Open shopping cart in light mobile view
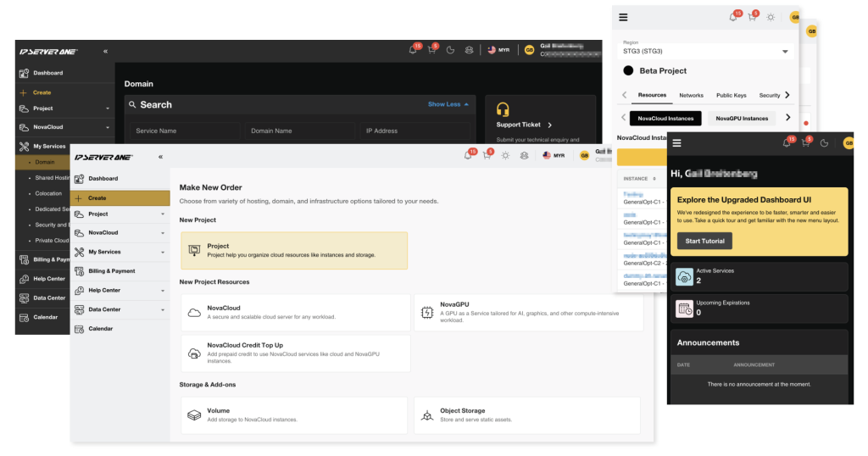This screenshot has width=868, height=456. pyautogui.click(x=752, y=17)
